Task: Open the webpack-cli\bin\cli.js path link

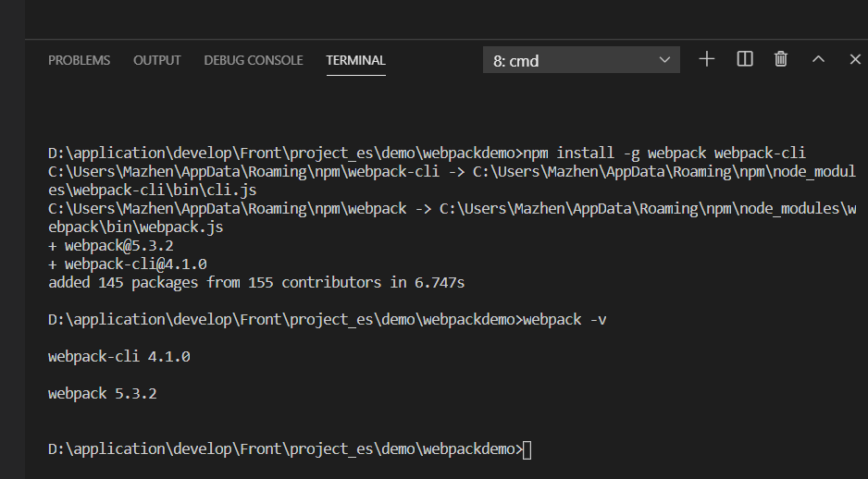Action: click(x=153, y=190)
